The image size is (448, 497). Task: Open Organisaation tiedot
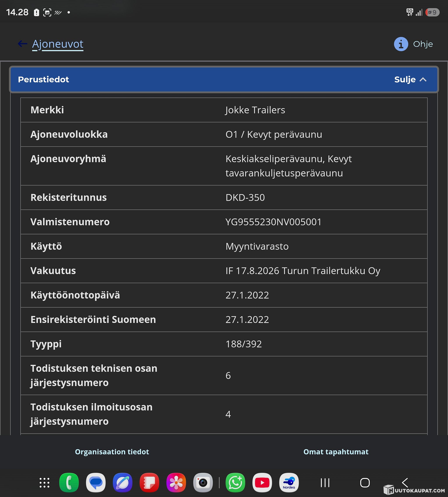click(112, 452)
